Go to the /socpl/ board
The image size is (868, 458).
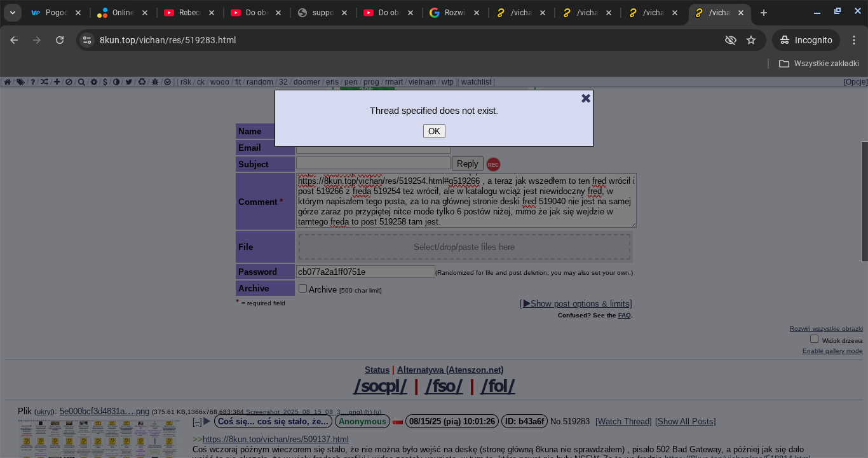380,386
